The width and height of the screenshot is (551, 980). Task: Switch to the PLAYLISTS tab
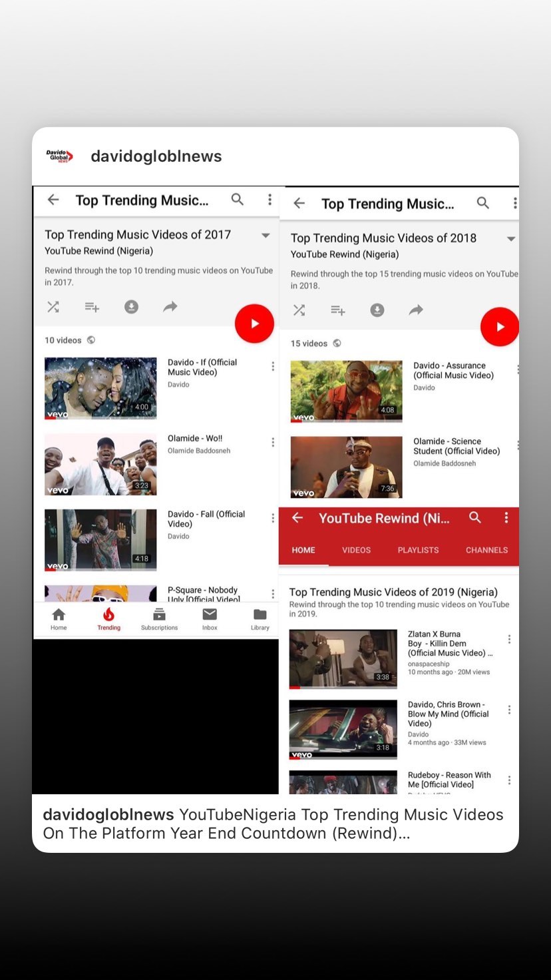[418, 550]
